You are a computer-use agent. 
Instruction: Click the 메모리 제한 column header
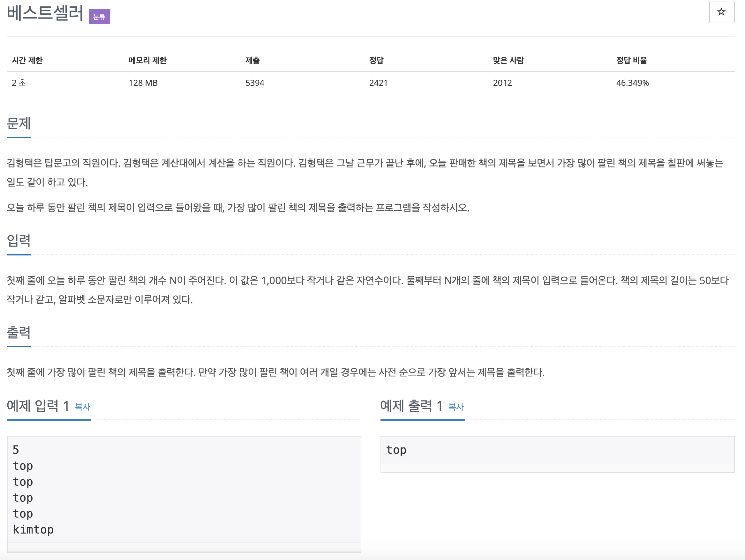(x=147, y=60)
